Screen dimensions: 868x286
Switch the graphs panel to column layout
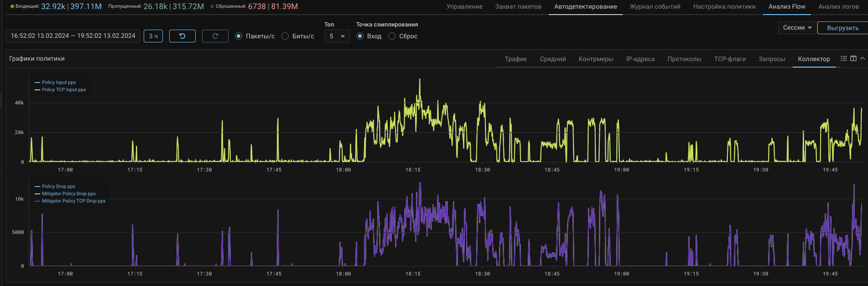[x=853, y=58]
